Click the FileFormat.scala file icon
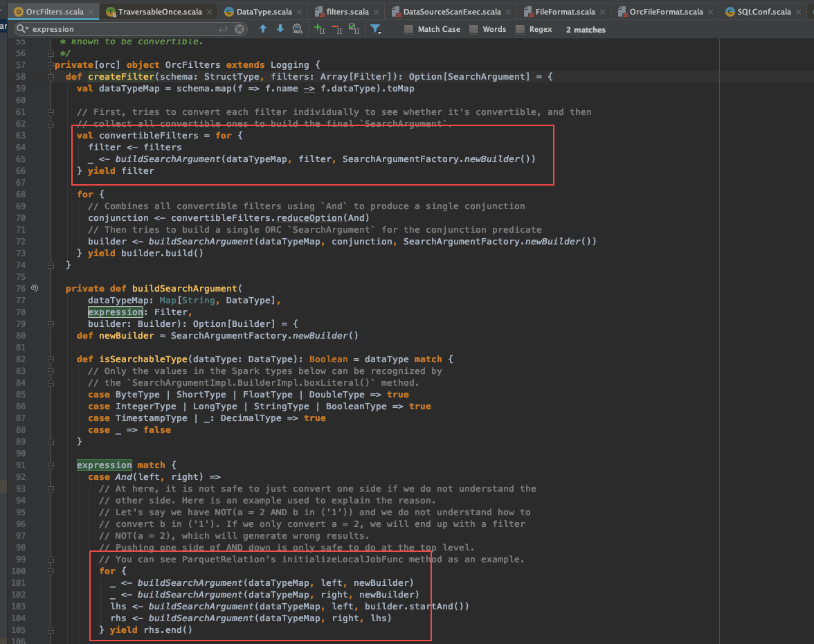 528,11
